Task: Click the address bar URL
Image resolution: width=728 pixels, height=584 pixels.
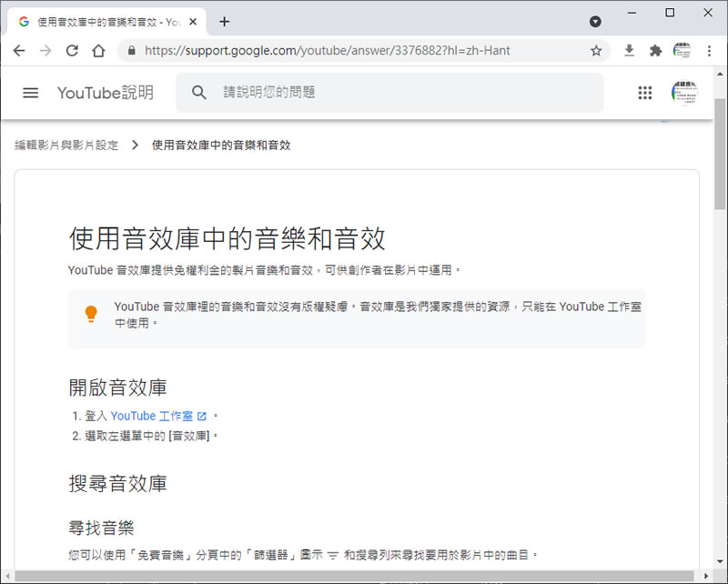Action: (x=328, y=51)
